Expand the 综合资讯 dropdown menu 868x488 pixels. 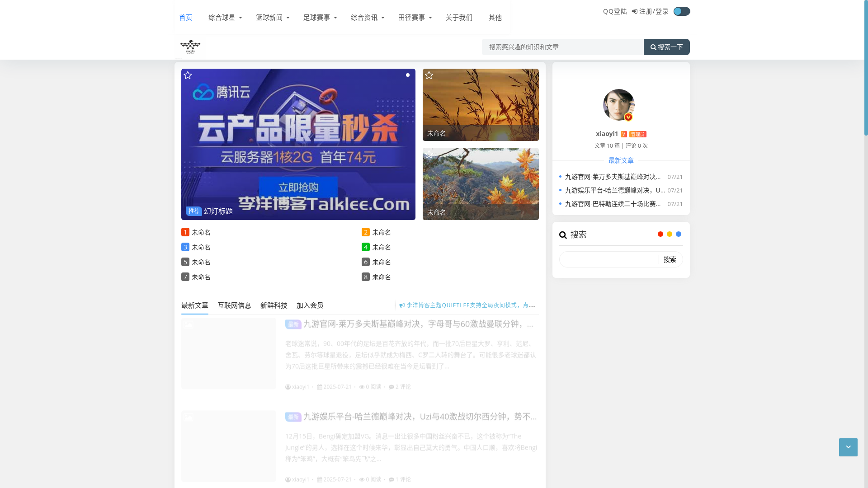click(x=368, y=18)
